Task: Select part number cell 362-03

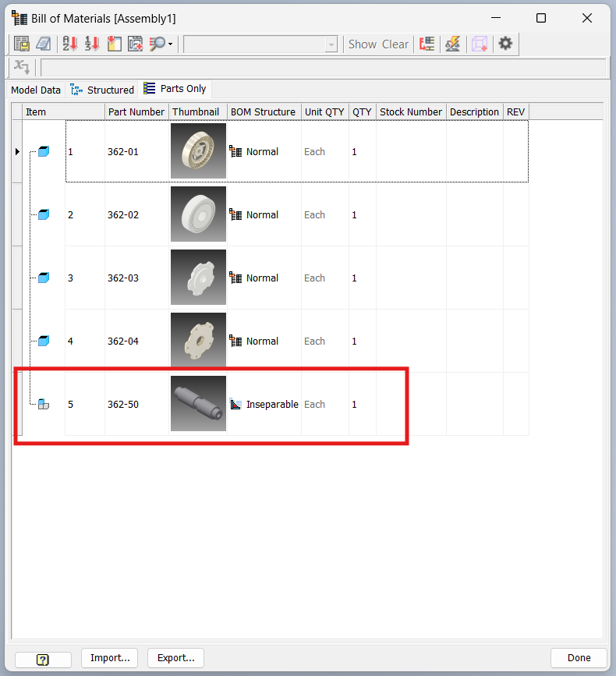Action: (136, 278)
